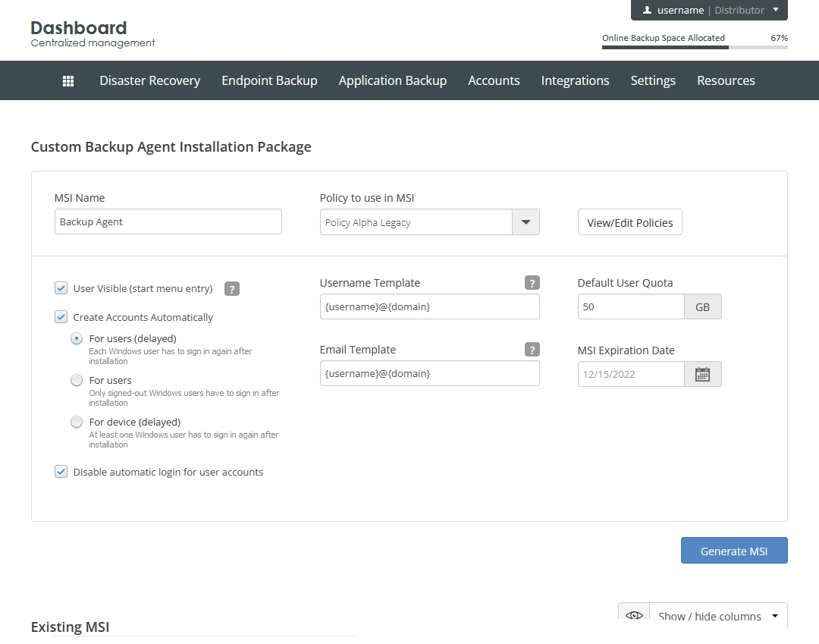Click the eye icon beside Show / hide columns
Viewport: 819px width, 644px height.
[634, 615]
